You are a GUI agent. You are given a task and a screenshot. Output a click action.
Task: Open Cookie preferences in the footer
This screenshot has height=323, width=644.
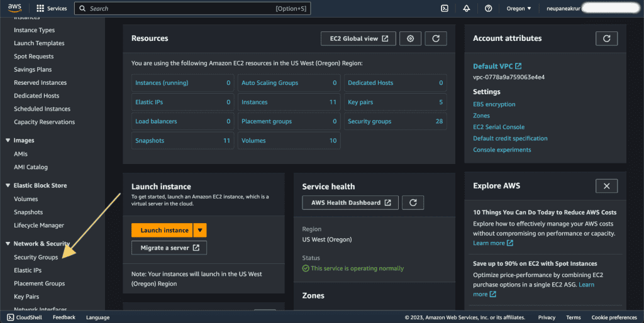(x=614, y=317)
